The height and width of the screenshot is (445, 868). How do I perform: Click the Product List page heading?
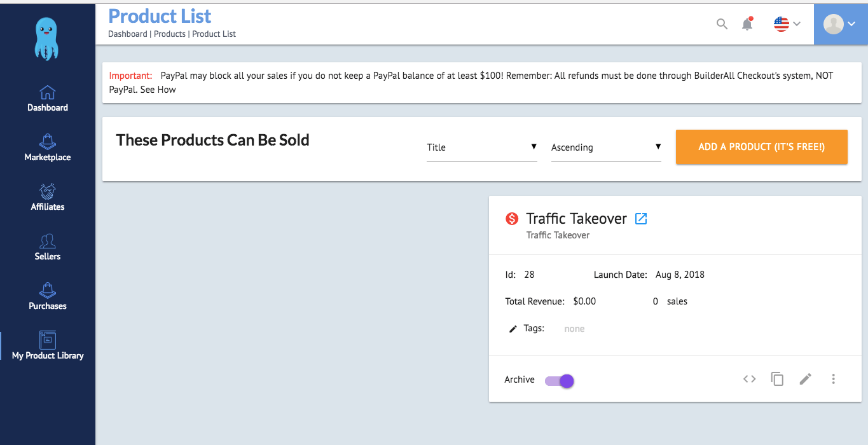point(160,16)
